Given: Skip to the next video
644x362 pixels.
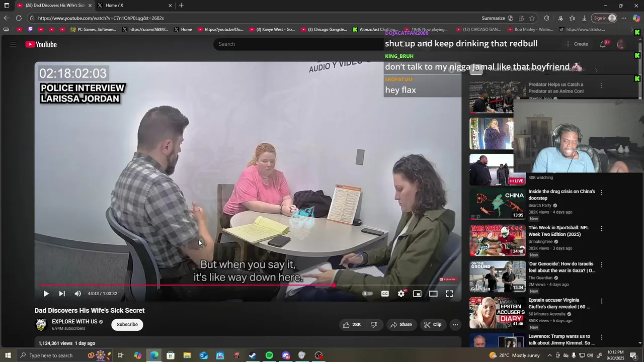Looking at the screenshot, I should (x=62, y=294).
